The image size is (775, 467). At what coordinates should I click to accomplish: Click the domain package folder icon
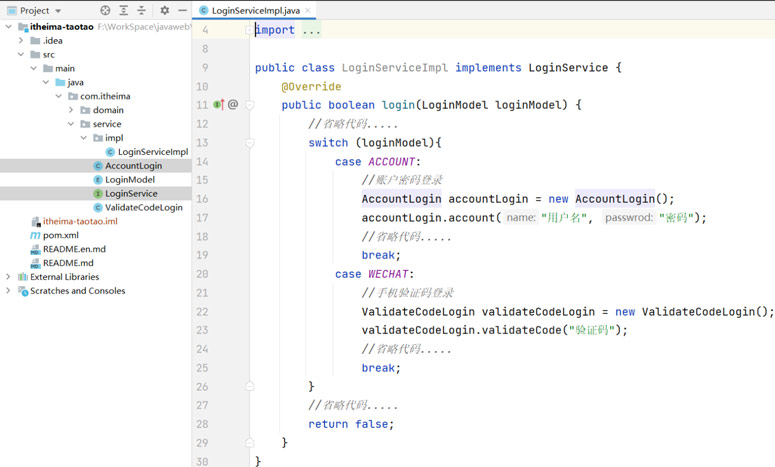tap(86, 110)
